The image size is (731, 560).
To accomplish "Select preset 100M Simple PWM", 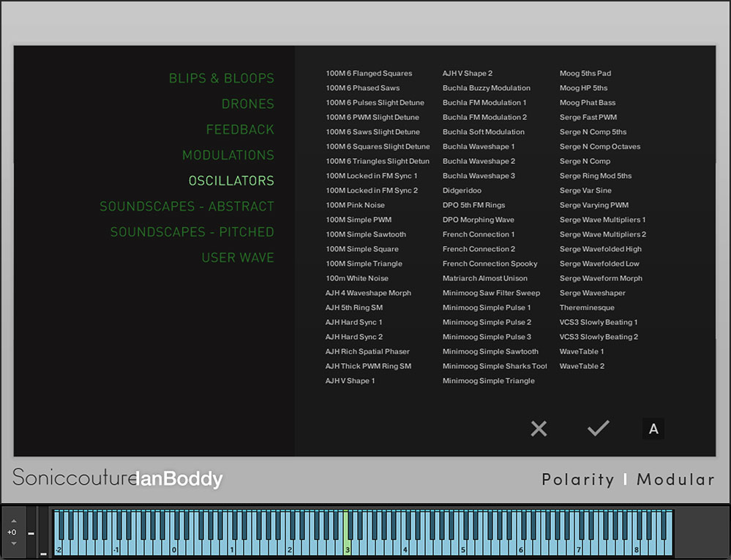I will tap(359, 220).
